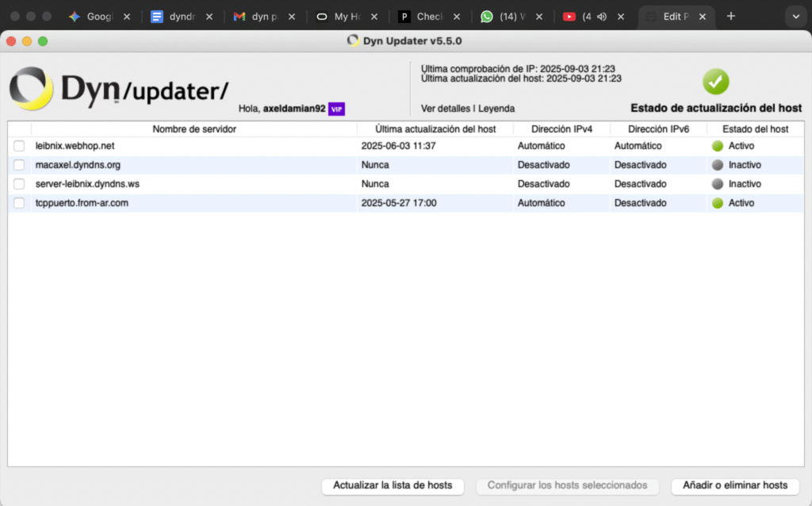Click the Gmail icon on the dyn p tab

(x=239, y=17)
